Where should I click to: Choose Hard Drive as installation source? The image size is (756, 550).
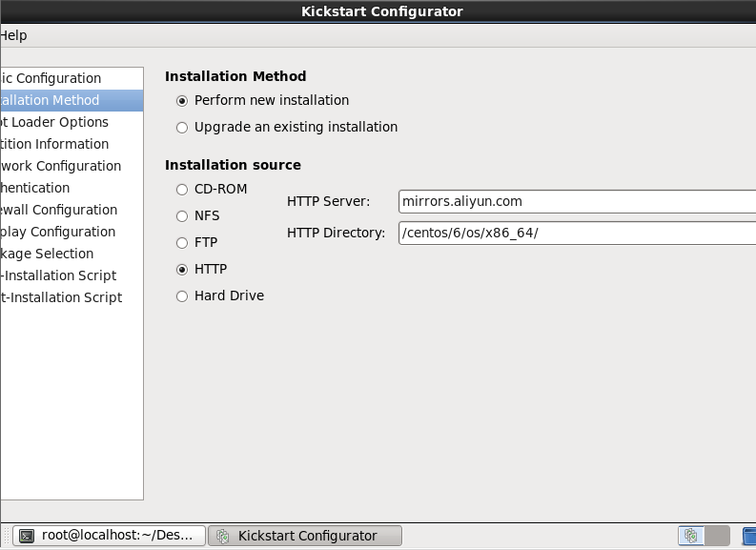click(182, 296)
